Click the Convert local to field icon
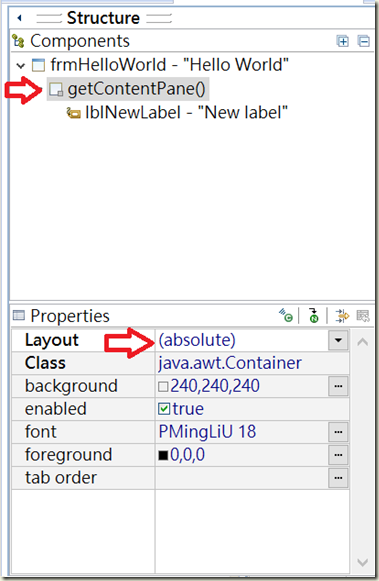This screenshot has width=379, height=581. tap(314, 315)
